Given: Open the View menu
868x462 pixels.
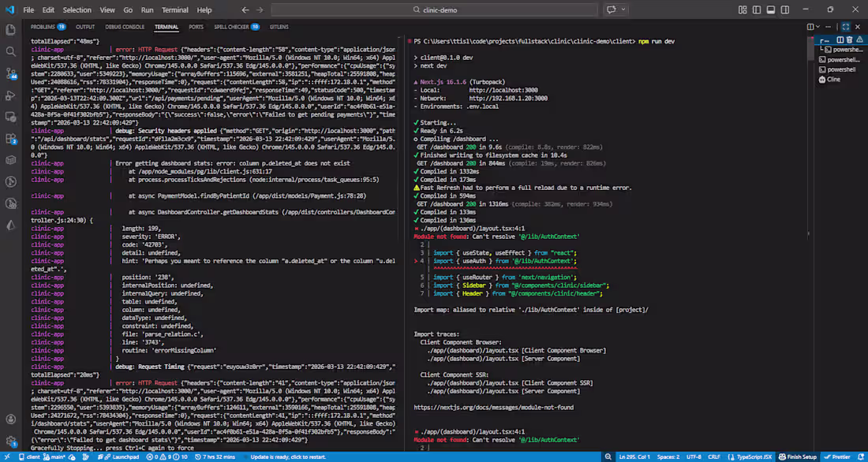Looking at the screenshot, I should (107, 10).
